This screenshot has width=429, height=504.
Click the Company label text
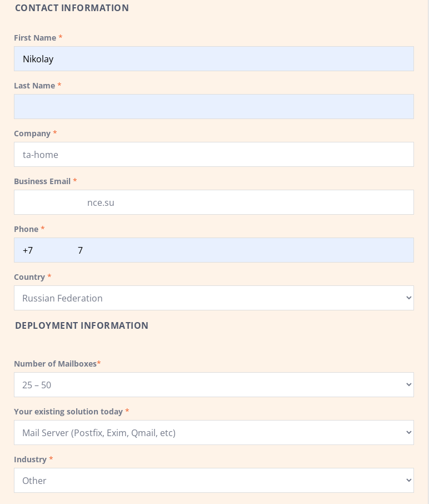click(32, 134)
